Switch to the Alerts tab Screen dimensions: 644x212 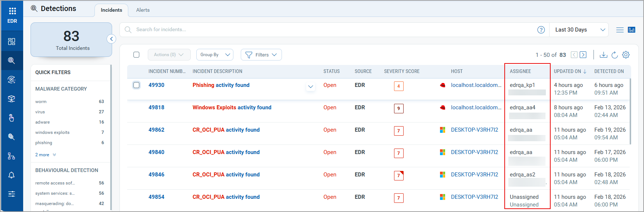point(143,10)
